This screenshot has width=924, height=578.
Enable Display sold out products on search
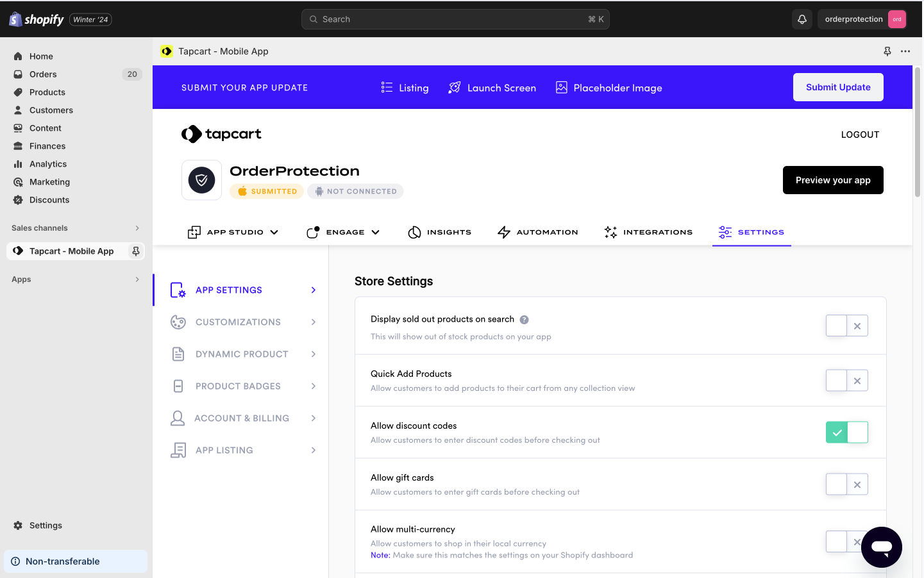847,326
